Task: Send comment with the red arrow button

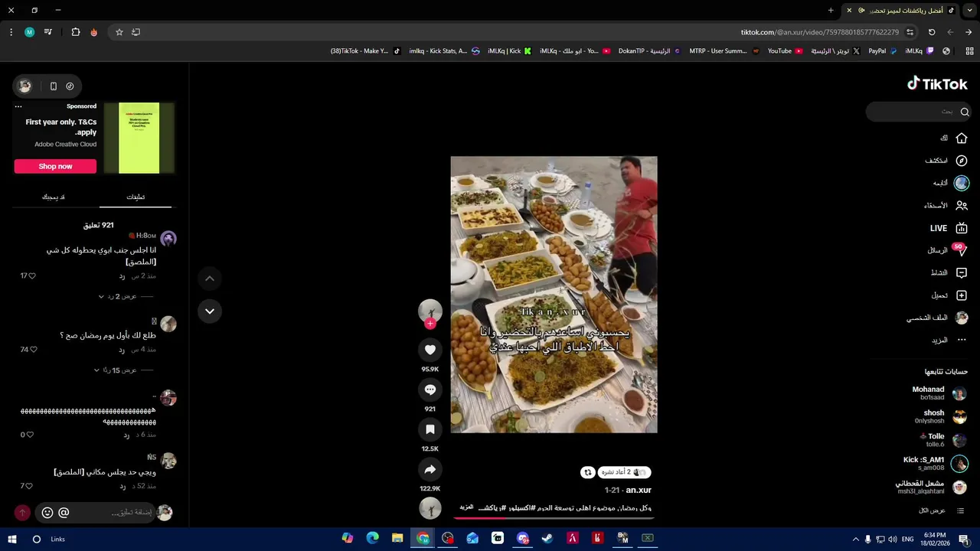Action: pyautogui.click(x=22, y=513)
